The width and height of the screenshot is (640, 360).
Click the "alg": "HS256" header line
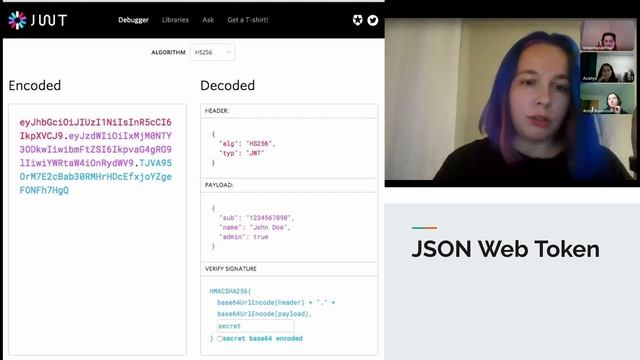247,144
